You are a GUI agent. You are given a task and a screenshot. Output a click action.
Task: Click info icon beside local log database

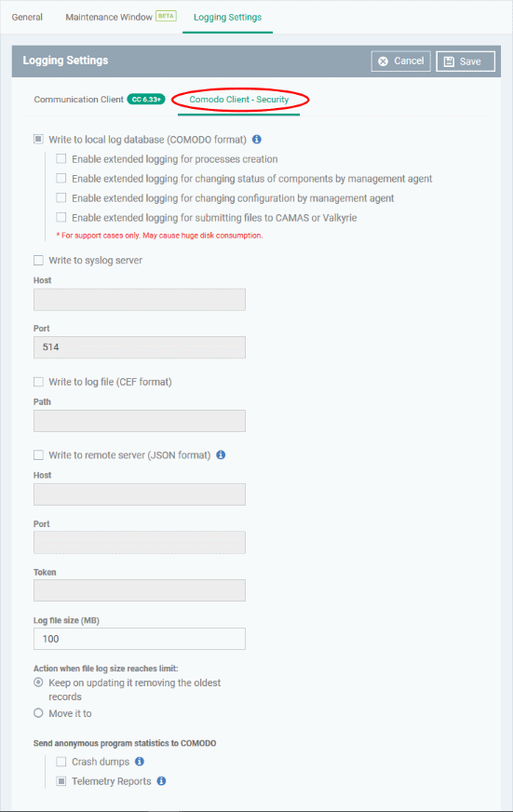pyautogui.click(x=257, y=140)
